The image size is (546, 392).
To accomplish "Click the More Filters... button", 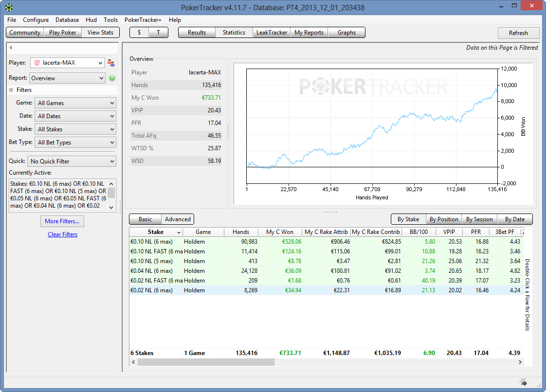I will click(x=62, y=221).
